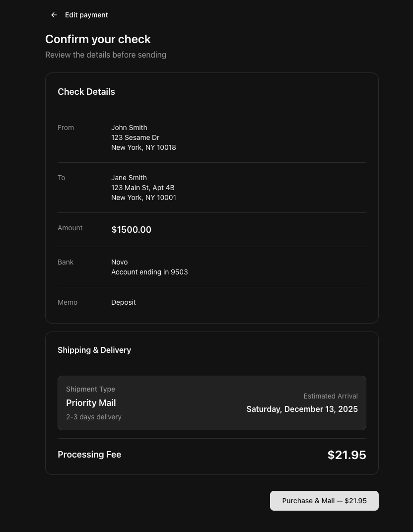Viewport: 413px width, 532px height.
Task: Select the $21.95 fee amount
Action: pos(346,455)
